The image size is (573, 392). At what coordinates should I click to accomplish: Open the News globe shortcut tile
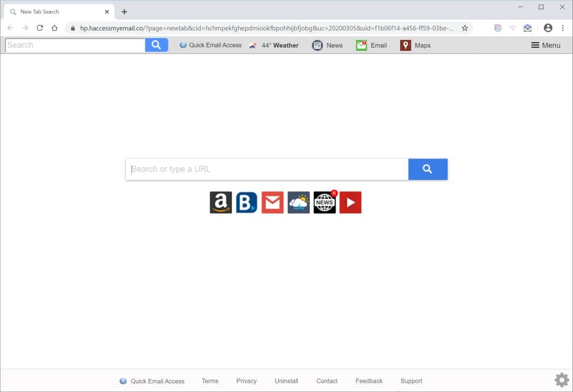(x=325, y=203)
